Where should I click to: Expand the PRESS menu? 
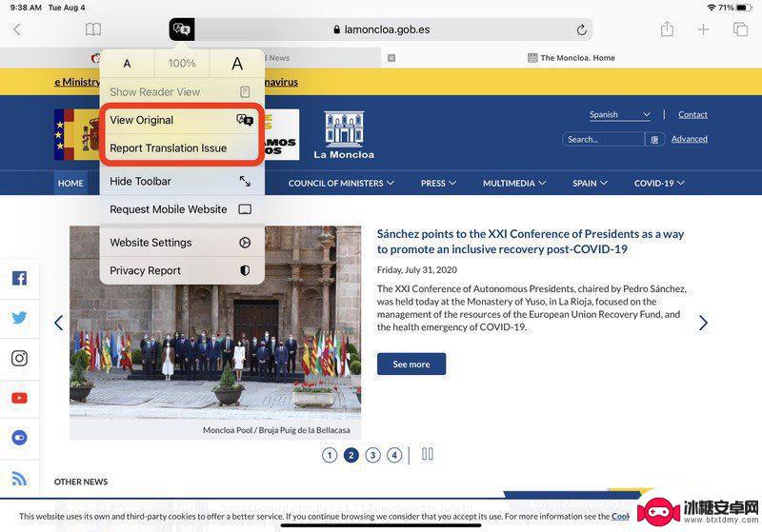click(x=438, y=183)
